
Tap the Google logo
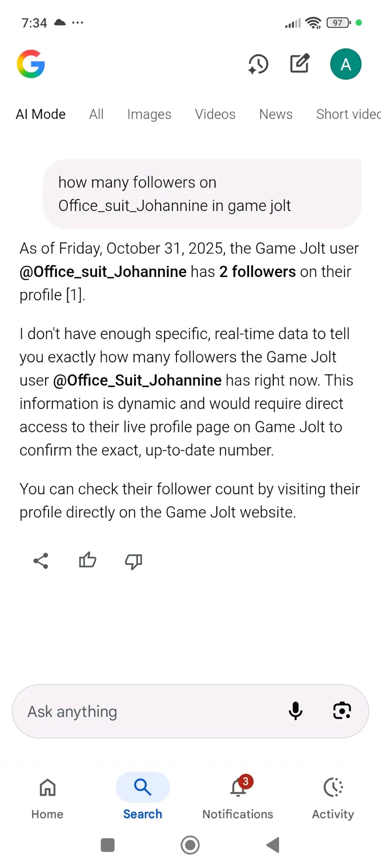[x=31, y=64]
